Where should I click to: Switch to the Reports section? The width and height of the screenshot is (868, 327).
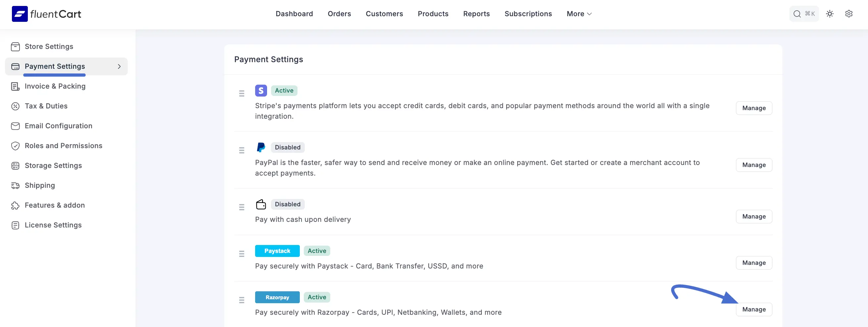(477, 14)
